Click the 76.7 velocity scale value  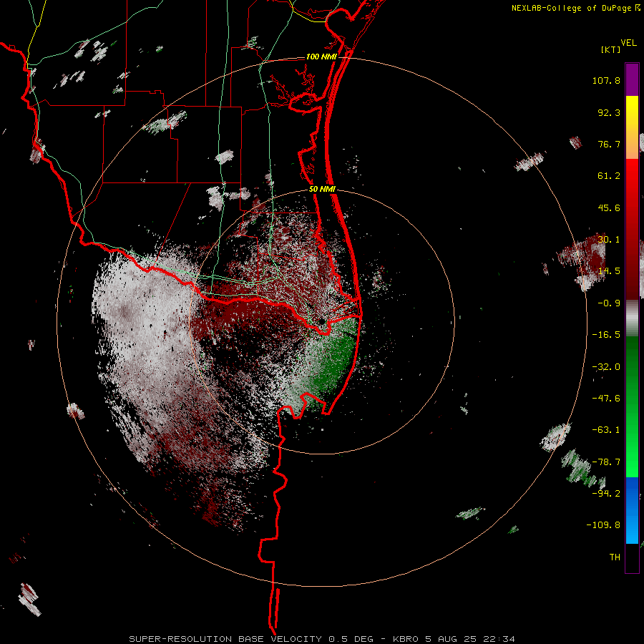[609, 144]
